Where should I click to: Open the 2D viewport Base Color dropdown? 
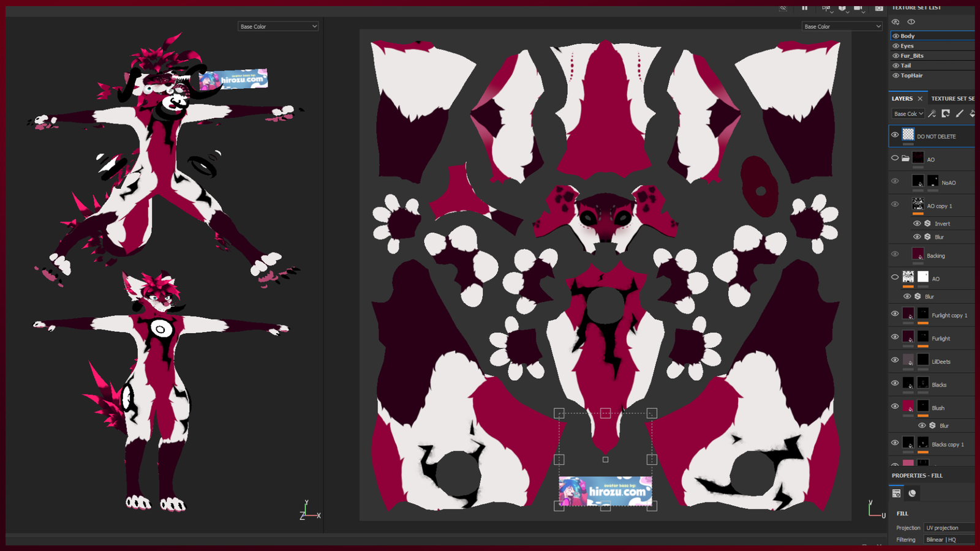(x=842, y=26)
